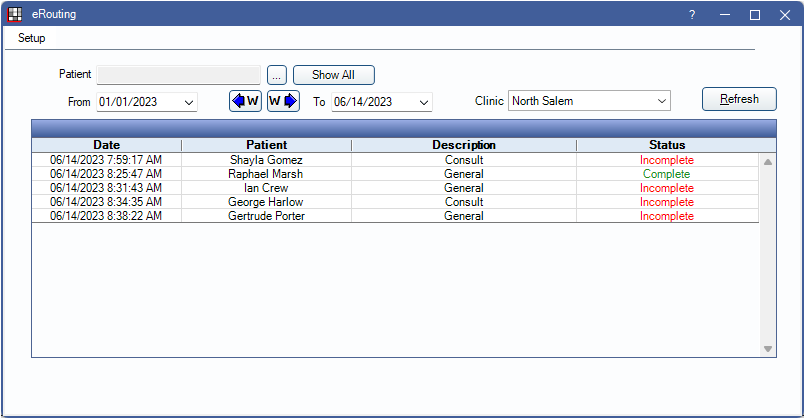
Task: Expand the From date dropdown
Action: click(189, 102)
